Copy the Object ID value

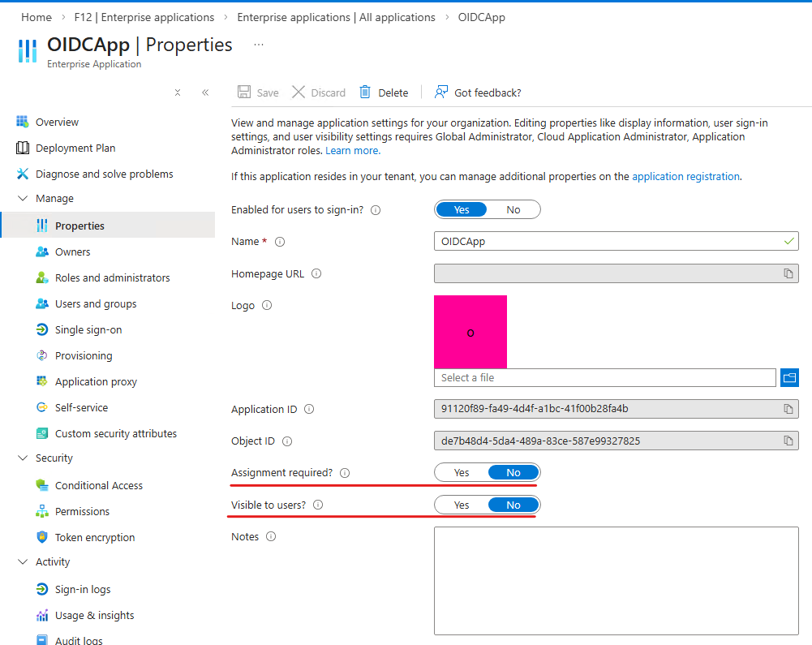point(788,441)
